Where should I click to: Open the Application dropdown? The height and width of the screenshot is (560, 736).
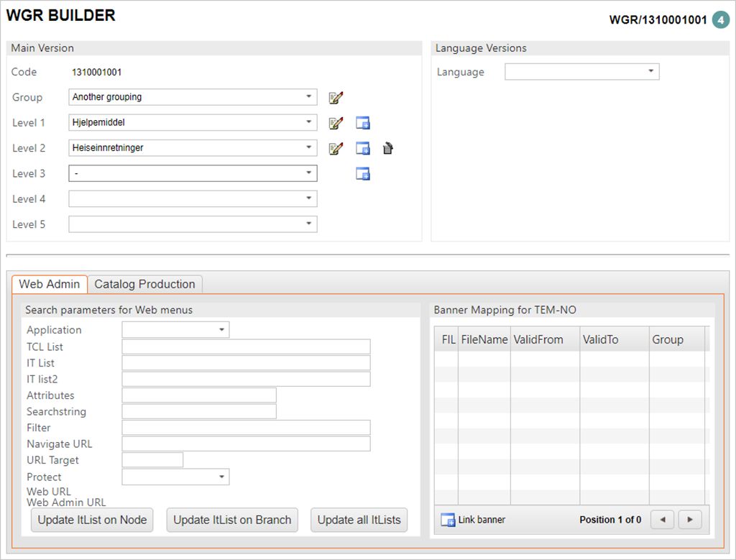click(221, 330)
